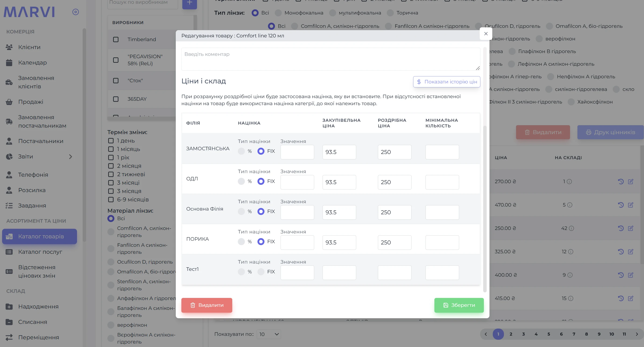The width and height of the screenshot is (644, 347).
Task: Click the Зберегти button
Action: point(459,305)
